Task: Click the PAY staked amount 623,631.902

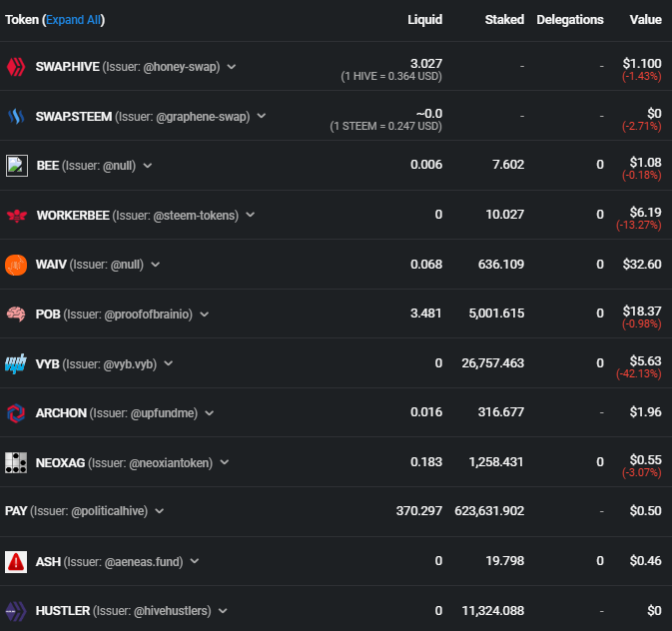Action: click(x=489, y=511)
